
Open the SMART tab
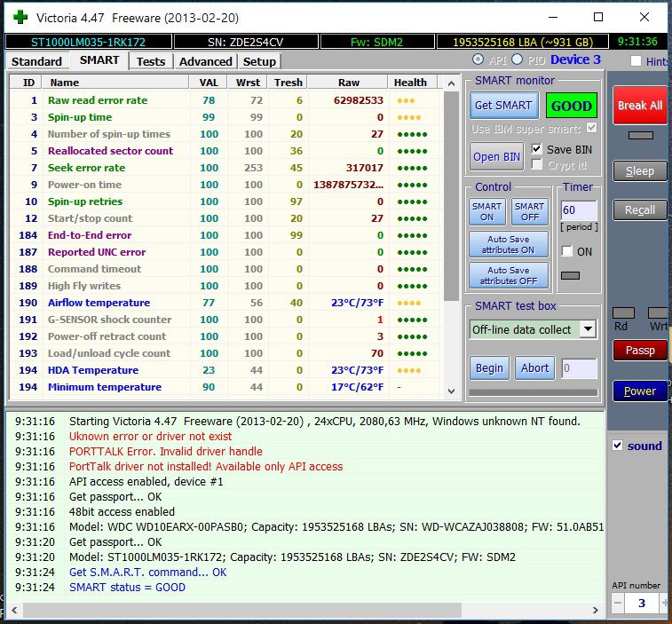pos(99,60)
